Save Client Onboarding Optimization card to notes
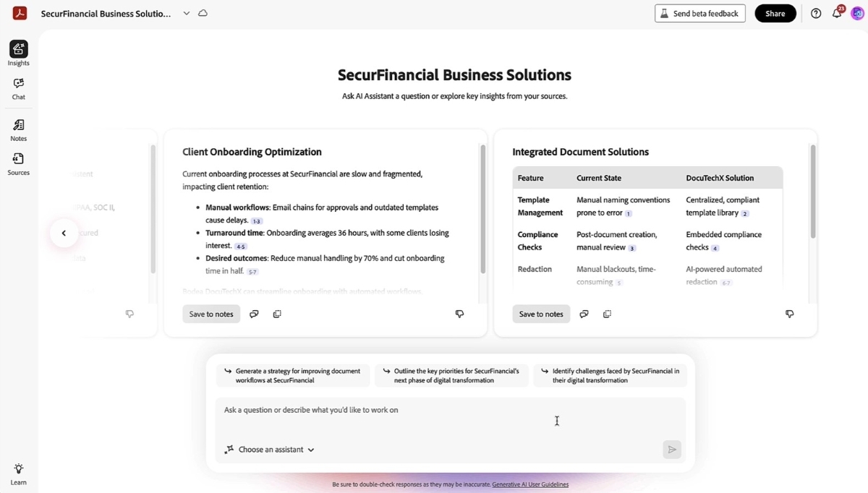Viewport: 868px width, 493px height. click(211, 314)
